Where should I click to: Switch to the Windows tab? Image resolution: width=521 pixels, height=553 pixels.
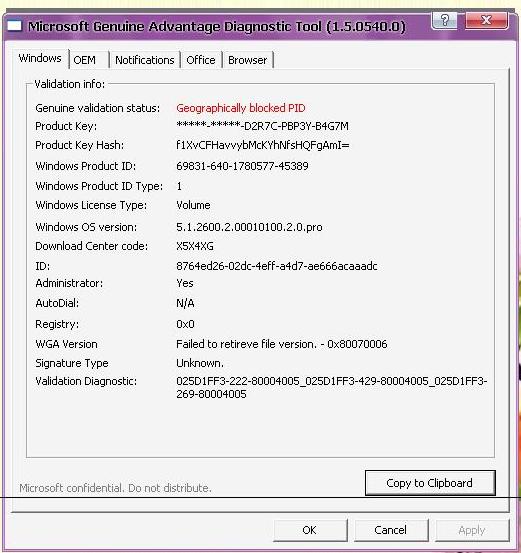(x=40, y=59)
